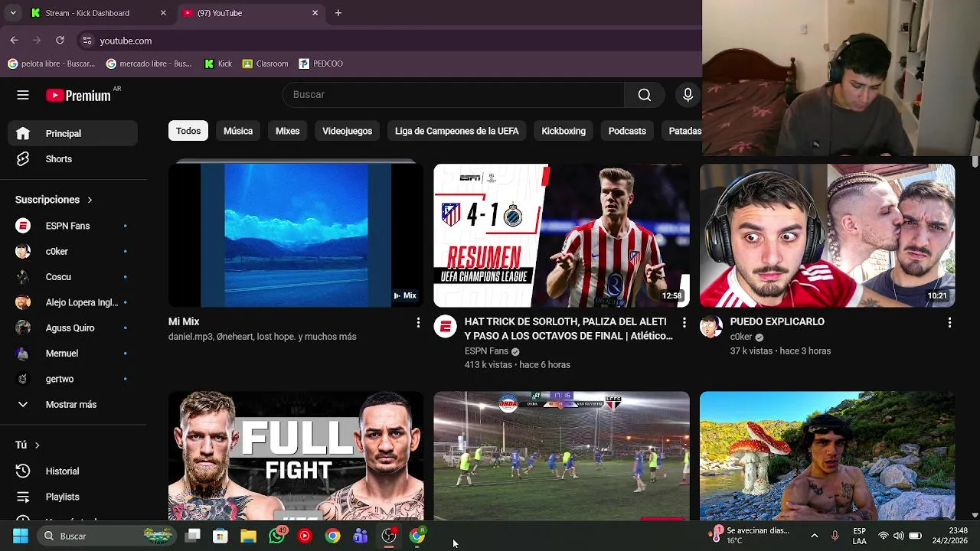Open the Kick bookmark
980x551 pixels.
[x=218, y=64]
